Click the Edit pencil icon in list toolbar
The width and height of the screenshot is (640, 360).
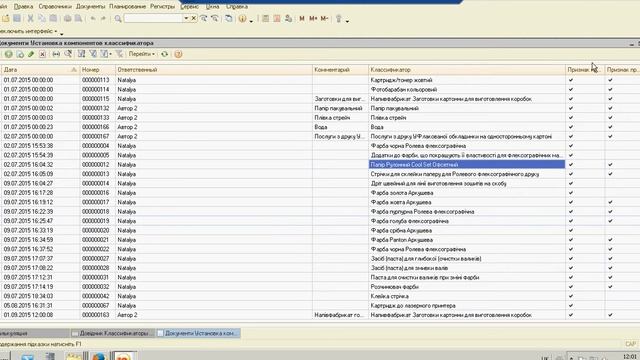coord(31,54)
